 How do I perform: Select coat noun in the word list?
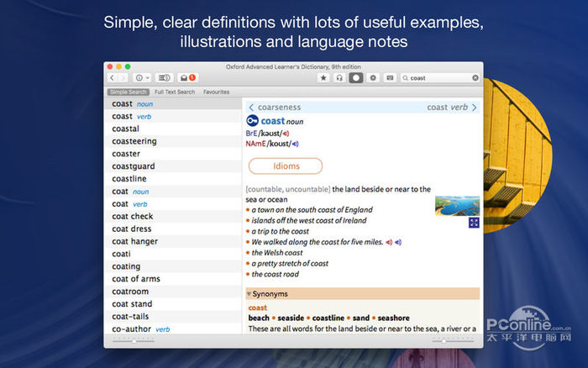click(173, 192)
